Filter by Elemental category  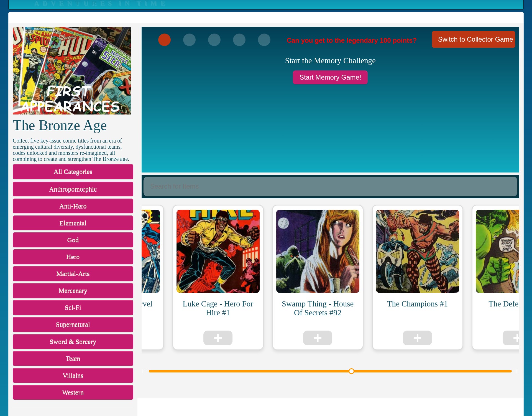point(73,223)
